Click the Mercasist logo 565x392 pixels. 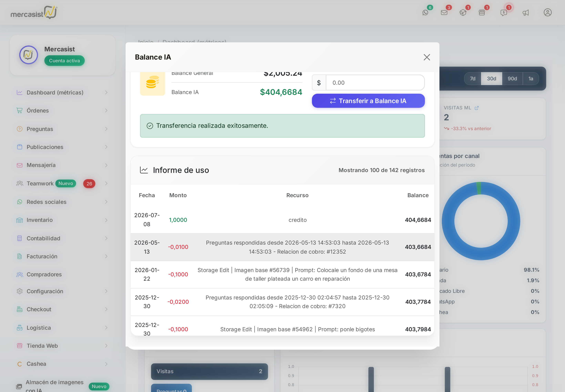34,12
